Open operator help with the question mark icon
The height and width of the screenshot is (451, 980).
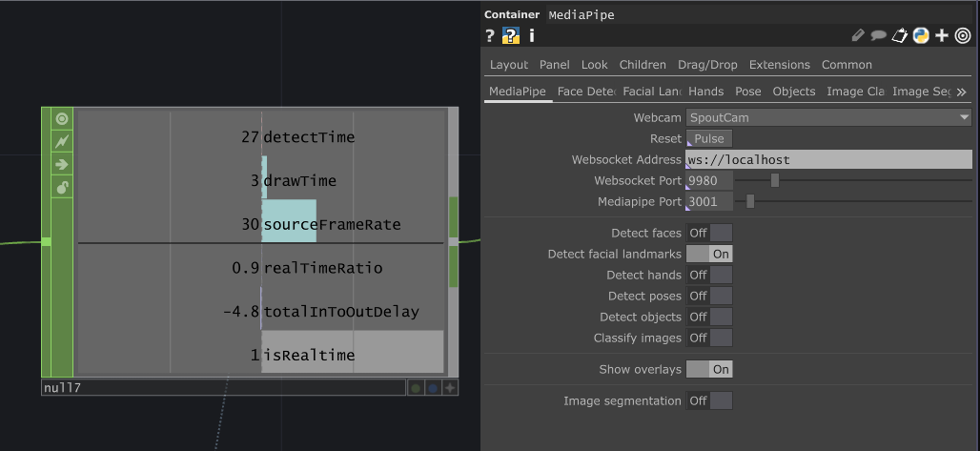(x=490, y=35)
